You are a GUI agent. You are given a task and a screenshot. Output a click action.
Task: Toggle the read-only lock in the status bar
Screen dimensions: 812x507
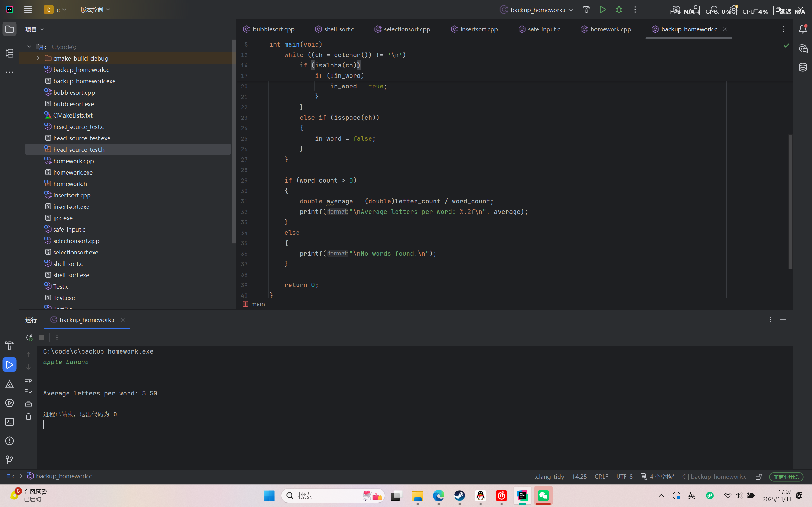[x=758, y=477]
